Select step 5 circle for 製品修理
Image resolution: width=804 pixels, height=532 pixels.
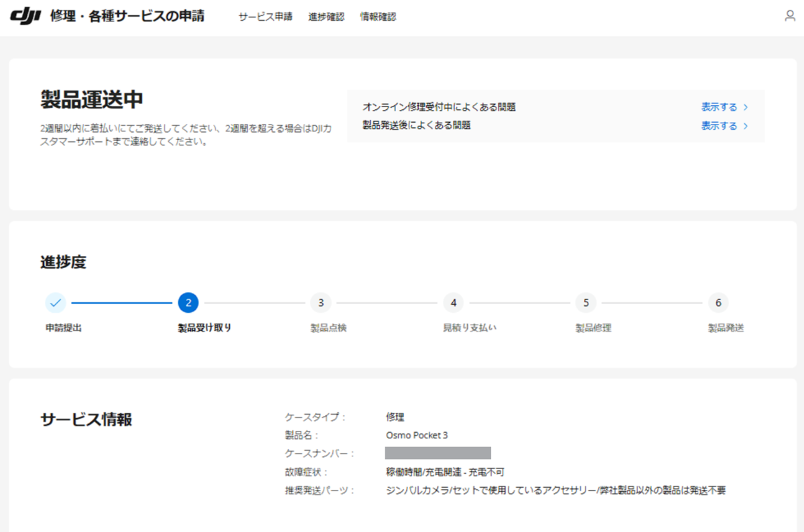[x=586, y=303]
